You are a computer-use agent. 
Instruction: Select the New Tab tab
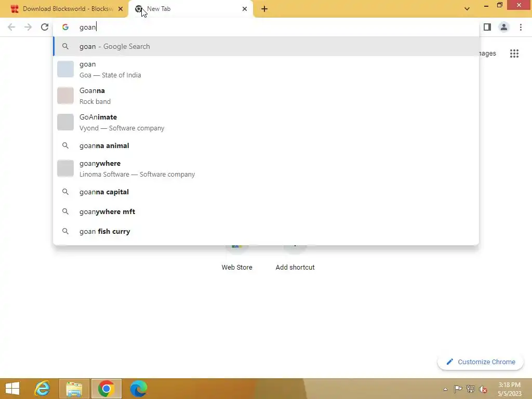(x=190, y=9)
